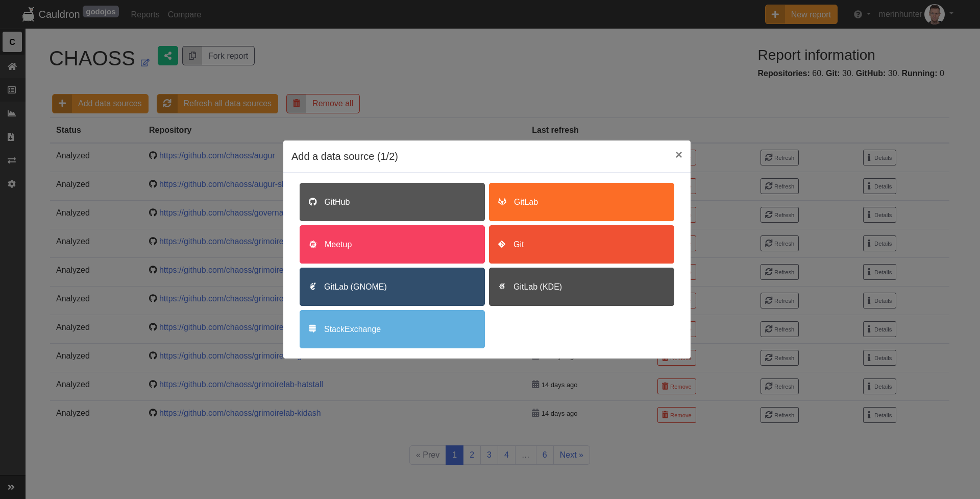Click the Last refresh column header
980x499 pixels.
[555, 130]
